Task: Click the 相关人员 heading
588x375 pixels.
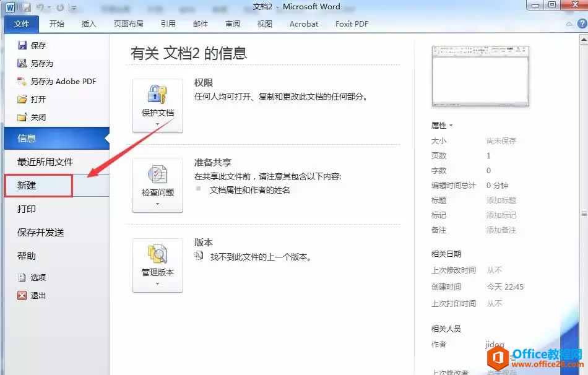Action: pyautogui.click(x=446, y=329)
